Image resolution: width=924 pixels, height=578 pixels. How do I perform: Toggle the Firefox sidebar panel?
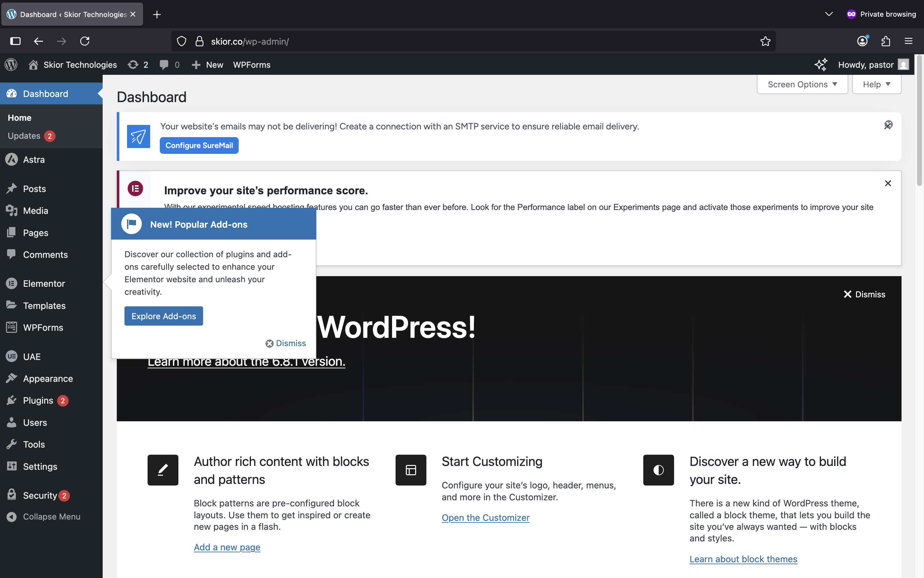point(15,41)
